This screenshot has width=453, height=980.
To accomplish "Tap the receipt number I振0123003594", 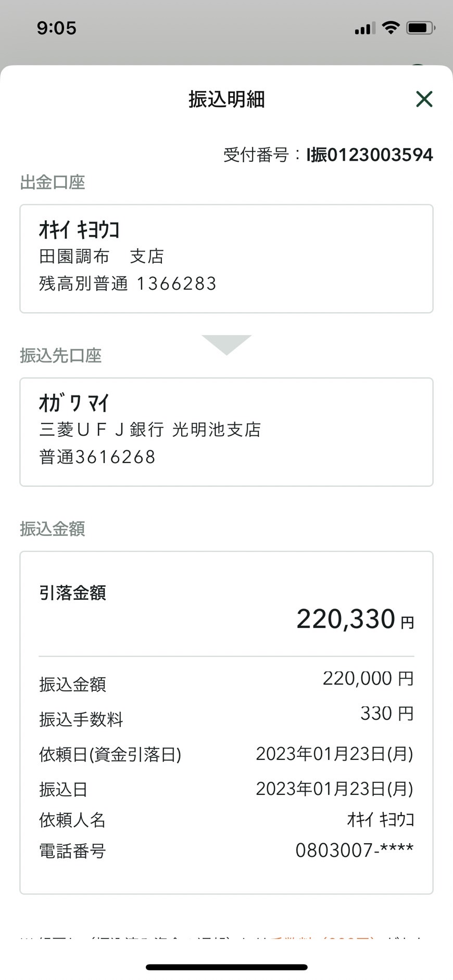I will click(x=370, y=155).
